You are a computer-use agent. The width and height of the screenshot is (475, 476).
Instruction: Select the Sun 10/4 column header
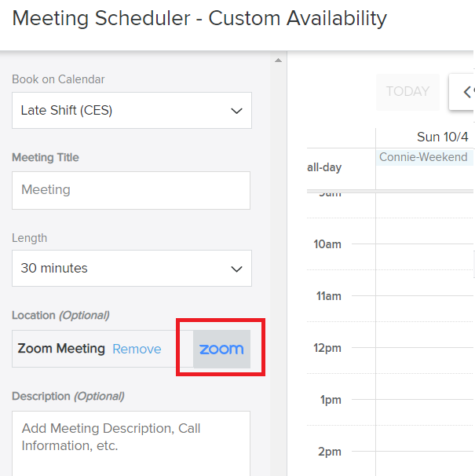coord(442,137)
